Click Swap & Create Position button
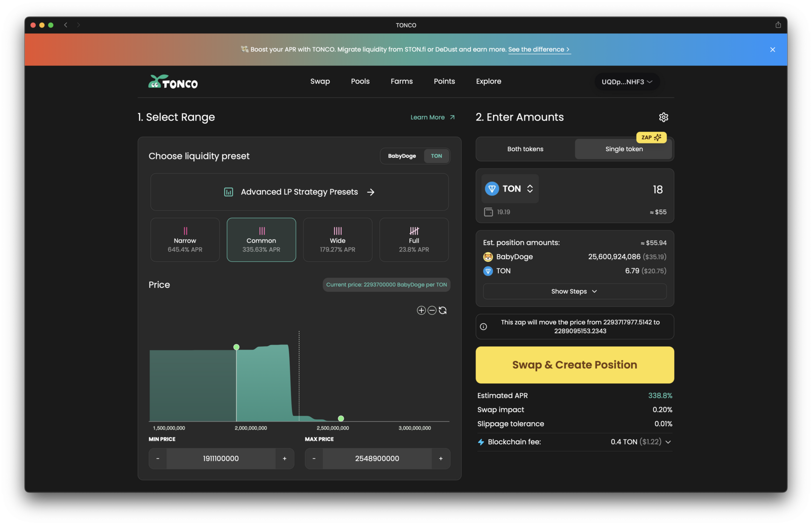Viewport: 812px width, 525px height. click(575, 365)
